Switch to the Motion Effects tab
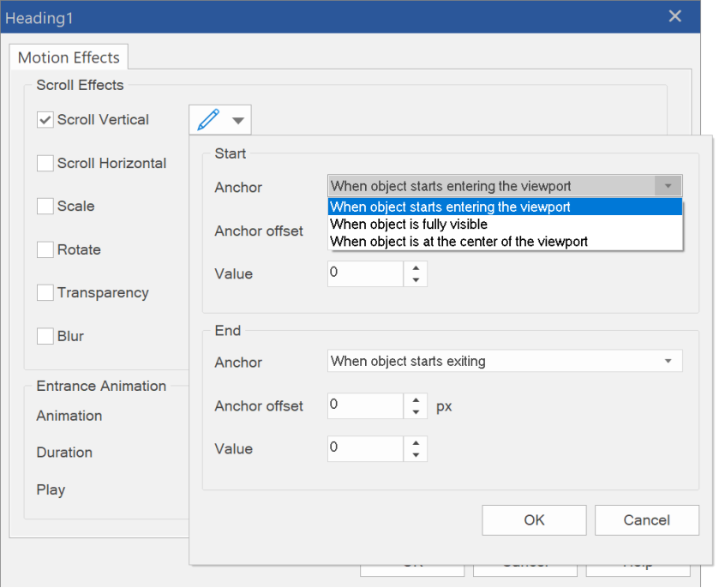Image resolution: width=719 pixels, height=588 pixels. (x=69, y=57)
